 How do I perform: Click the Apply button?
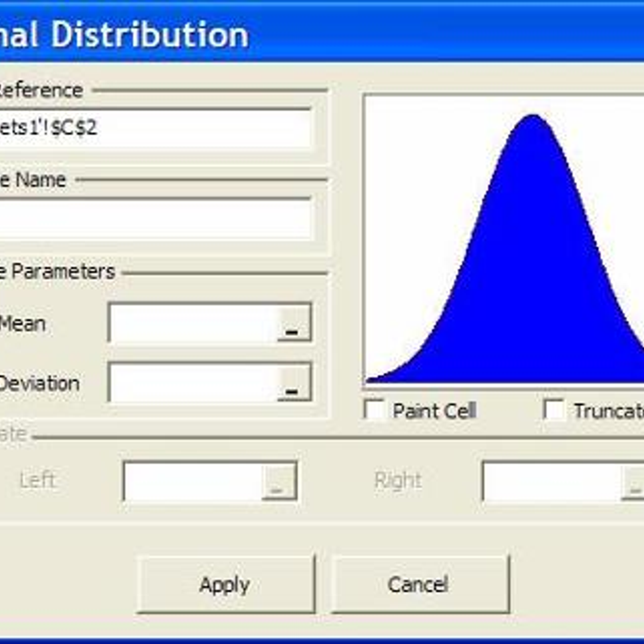tap(226, 584)
